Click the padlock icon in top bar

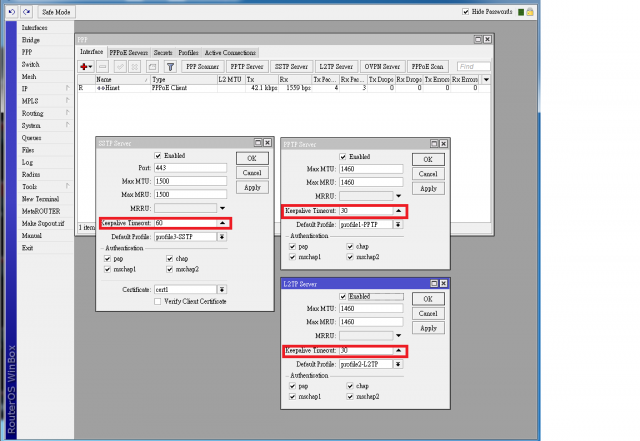coord(530,12)
